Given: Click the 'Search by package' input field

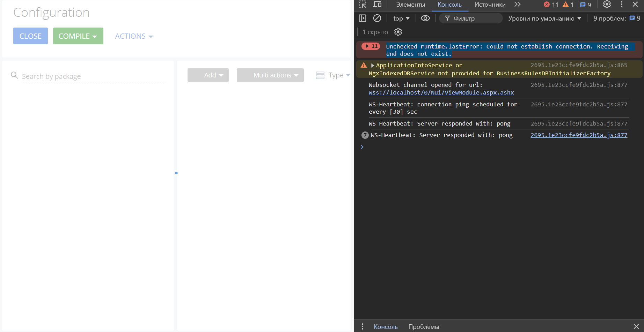Looking at the screenshot, I should coord(87,76).
